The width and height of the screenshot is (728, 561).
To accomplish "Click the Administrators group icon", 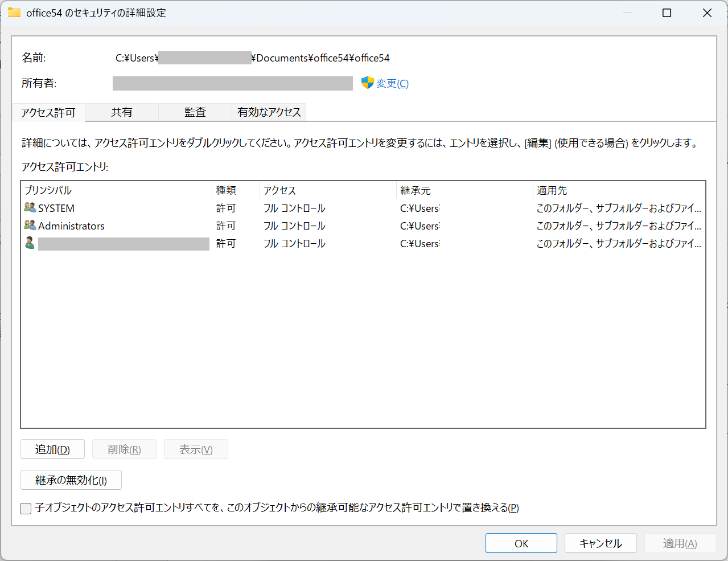I will click(x=30, y=226).
